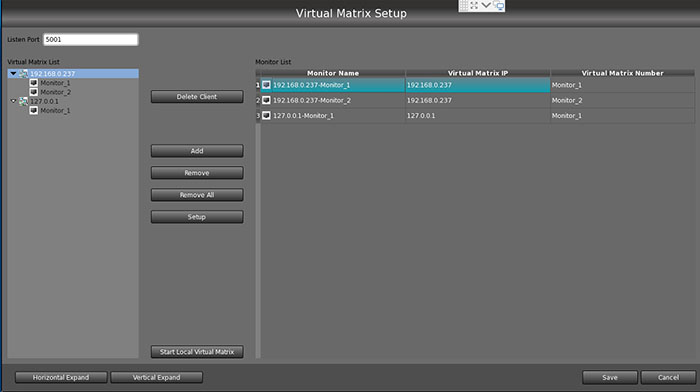Viewport: 700px width, 392px height.
Task: Sort by the Virtual Matrix IP column header
Action: point(478,73)
